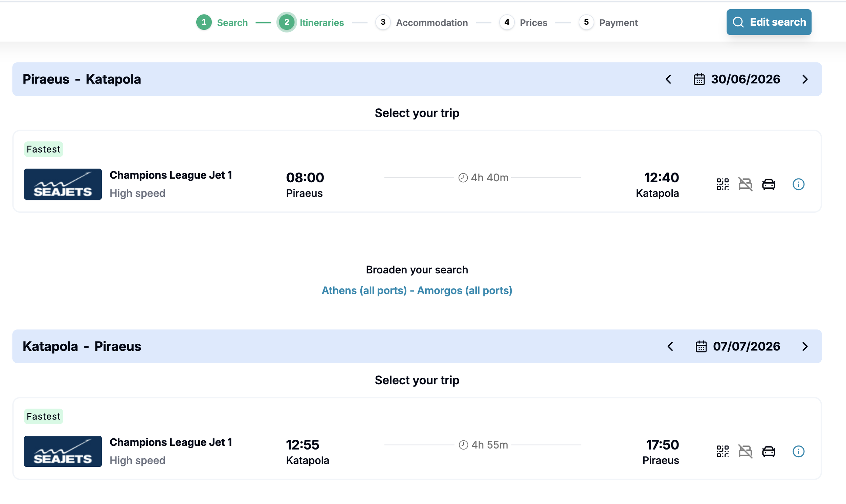Go to next day for Katapola - Piraeus

tap(805, 346)
